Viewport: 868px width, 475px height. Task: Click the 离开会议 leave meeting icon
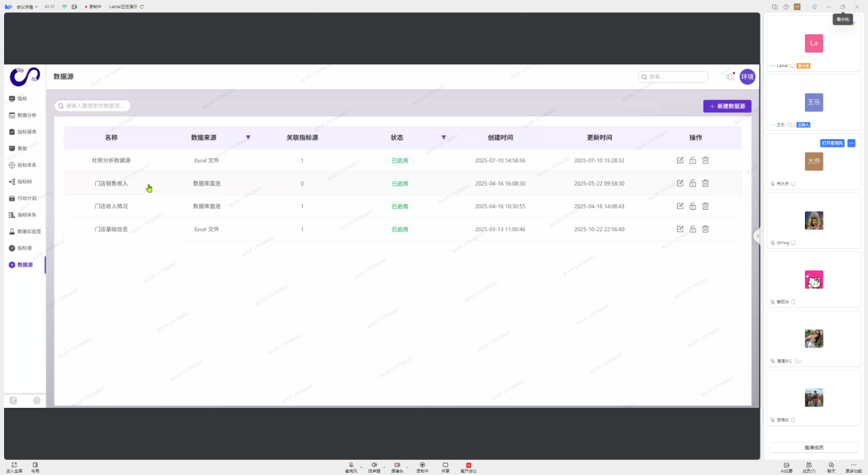pos(469,465)
